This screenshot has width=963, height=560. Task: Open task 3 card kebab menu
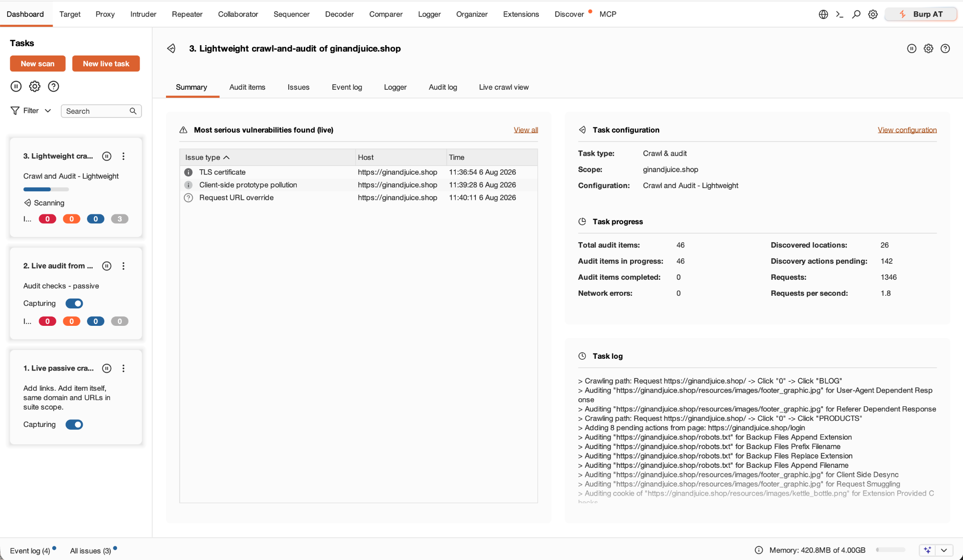click(x=124, y=156)
